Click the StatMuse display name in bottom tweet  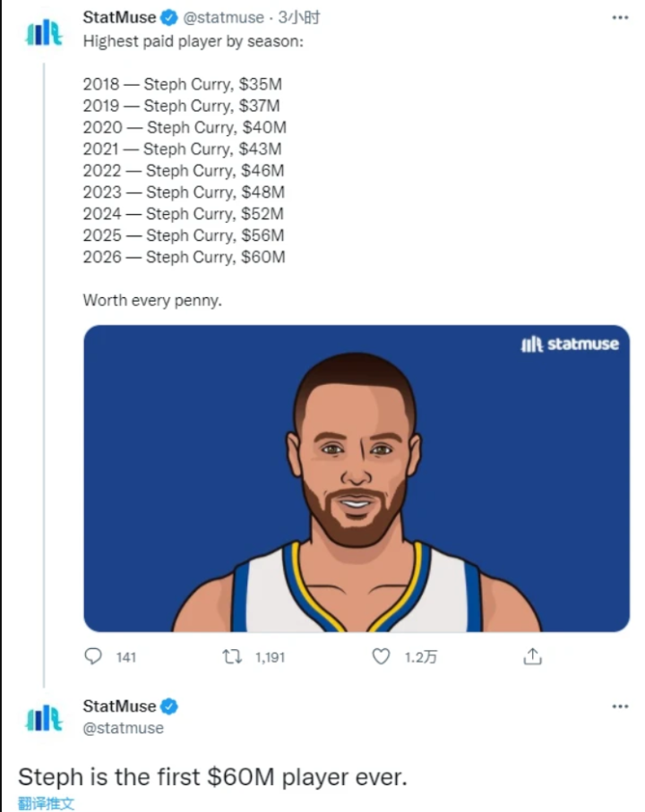(x=119, y=706)
